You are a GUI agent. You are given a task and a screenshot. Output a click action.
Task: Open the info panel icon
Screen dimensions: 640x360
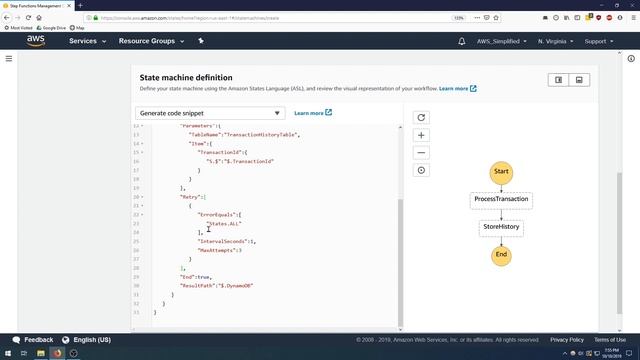coord(631,59)
